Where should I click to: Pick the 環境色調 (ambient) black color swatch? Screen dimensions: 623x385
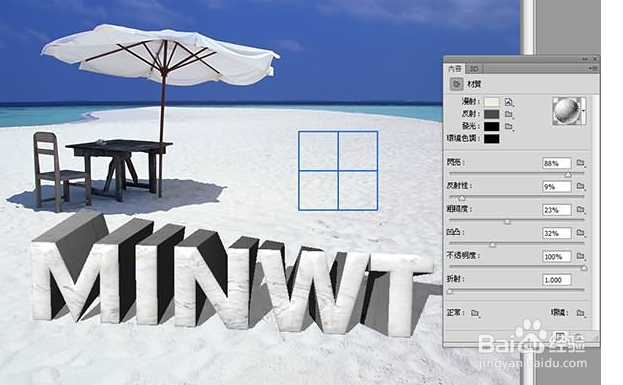491,139
